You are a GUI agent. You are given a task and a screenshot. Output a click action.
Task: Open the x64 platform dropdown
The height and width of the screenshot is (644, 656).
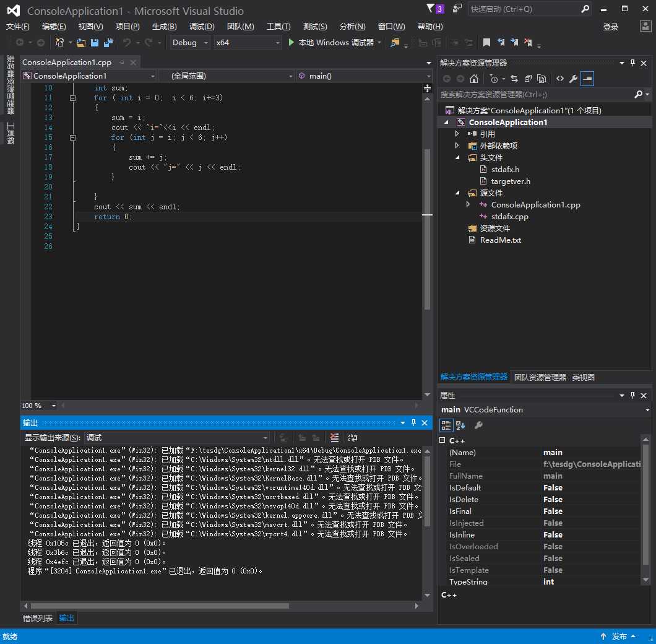[x=248, y=42]
